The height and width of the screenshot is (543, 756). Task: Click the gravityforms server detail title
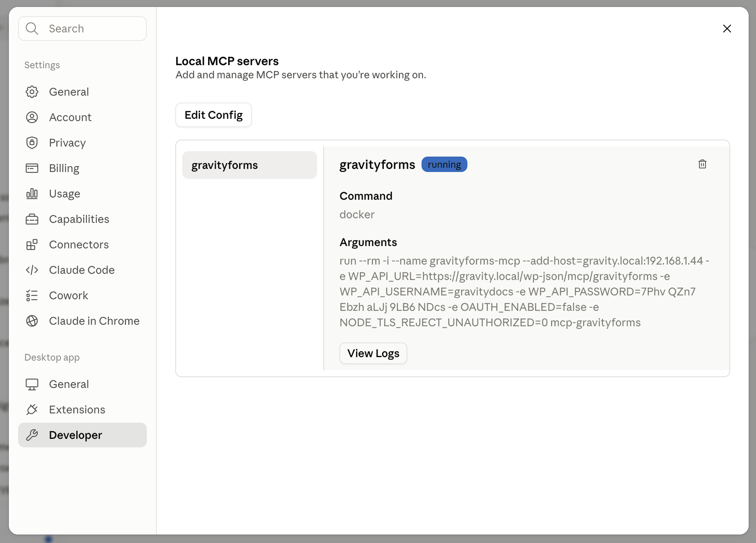377,165
